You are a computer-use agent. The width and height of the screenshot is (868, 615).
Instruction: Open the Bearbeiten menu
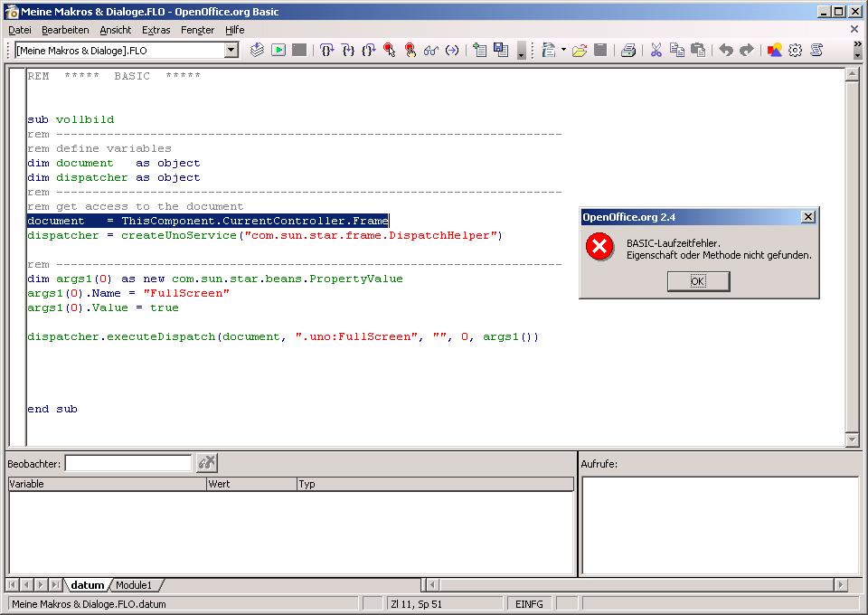pos(65,30)
